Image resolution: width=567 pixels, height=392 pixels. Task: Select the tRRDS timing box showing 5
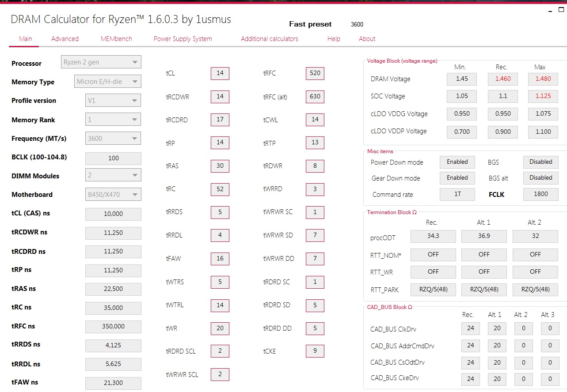pos(220,212)
